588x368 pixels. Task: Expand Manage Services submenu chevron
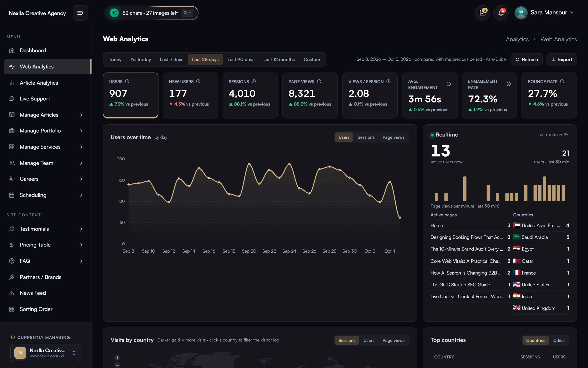pyautogui.click(x=81, y=147)
